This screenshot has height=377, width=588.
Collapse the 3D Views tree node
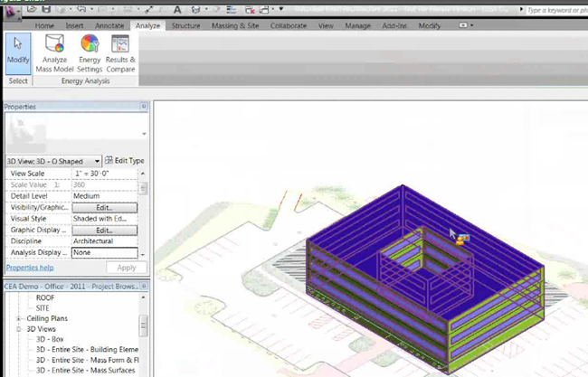tap(19, 330)
